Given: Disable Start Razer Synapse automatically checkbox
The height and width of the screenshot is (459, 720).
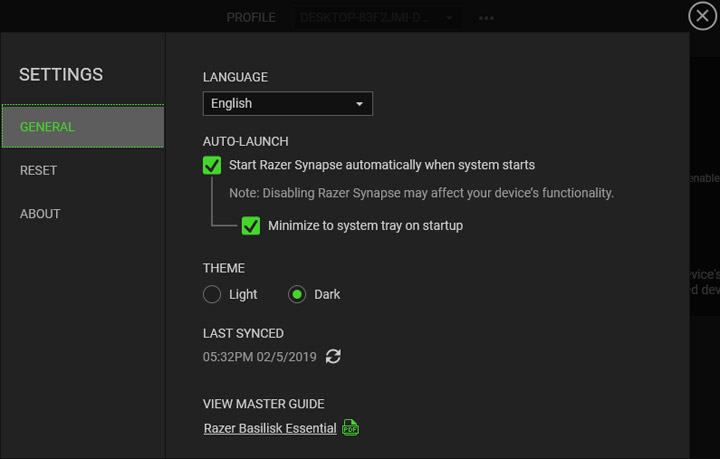Looking at the screenshot, I should pos(212,165).
